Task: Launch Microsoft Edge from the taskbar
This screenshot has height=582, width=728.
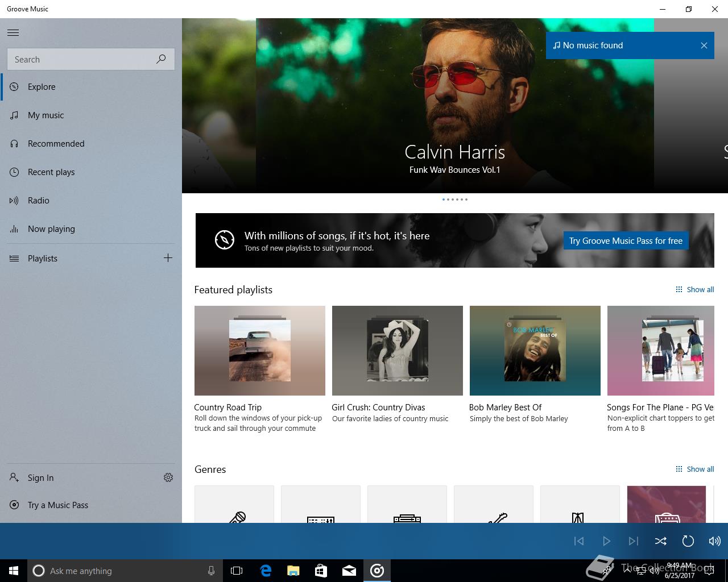Action: coord(266,571)
